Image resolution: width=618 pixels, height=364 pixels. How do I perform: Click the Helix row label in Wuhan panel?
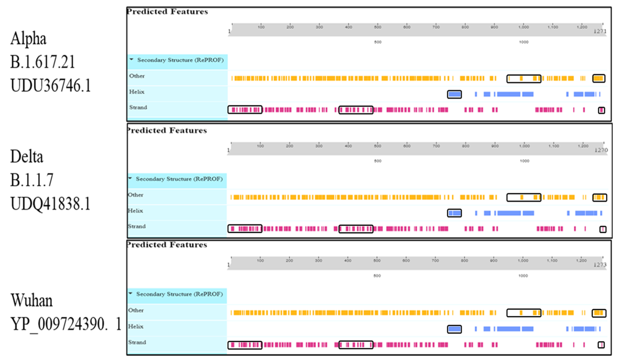coord(136,326)
